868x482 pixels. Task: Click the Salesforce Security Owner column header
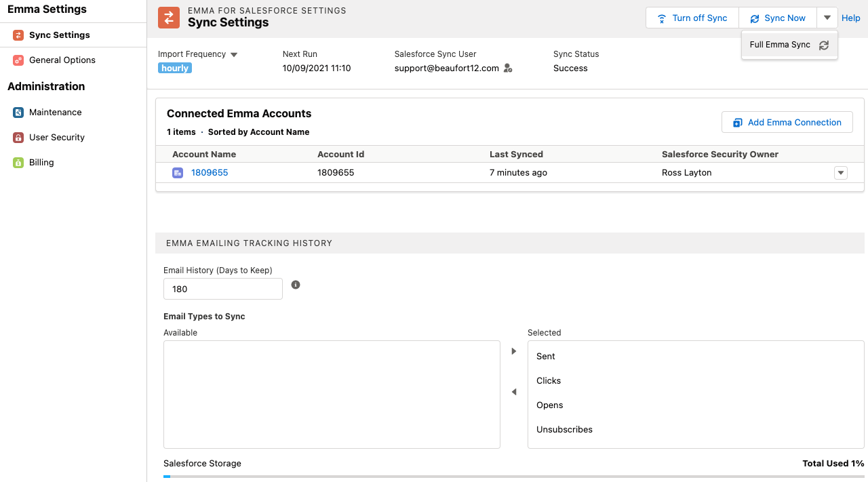pos(720,155)
